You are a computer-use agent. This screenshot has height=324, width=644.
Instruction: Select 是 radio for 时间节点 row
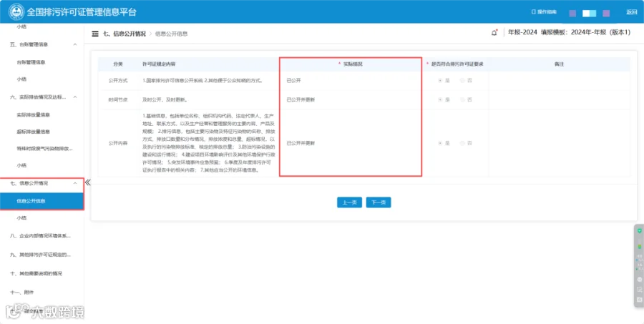[440, 100]
